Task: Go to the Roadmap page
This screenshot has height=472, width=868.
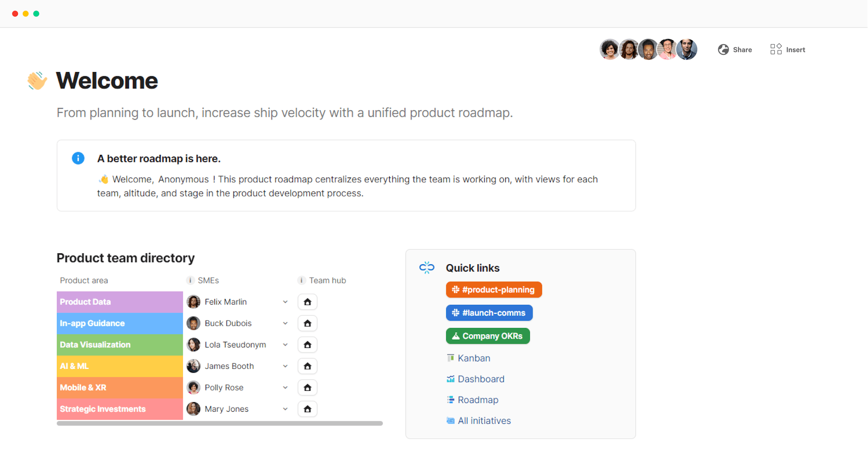Action: [x=473, y=400]
